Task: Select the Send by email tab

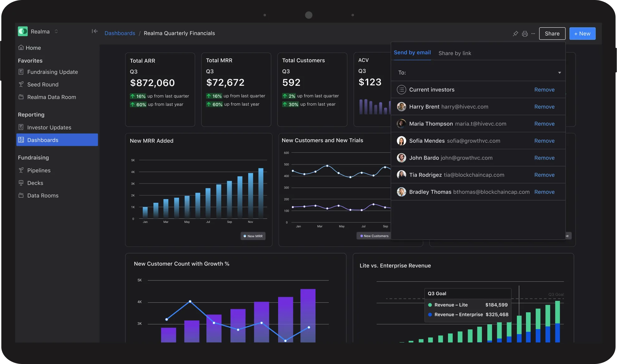Action: (x=412, y=53)
